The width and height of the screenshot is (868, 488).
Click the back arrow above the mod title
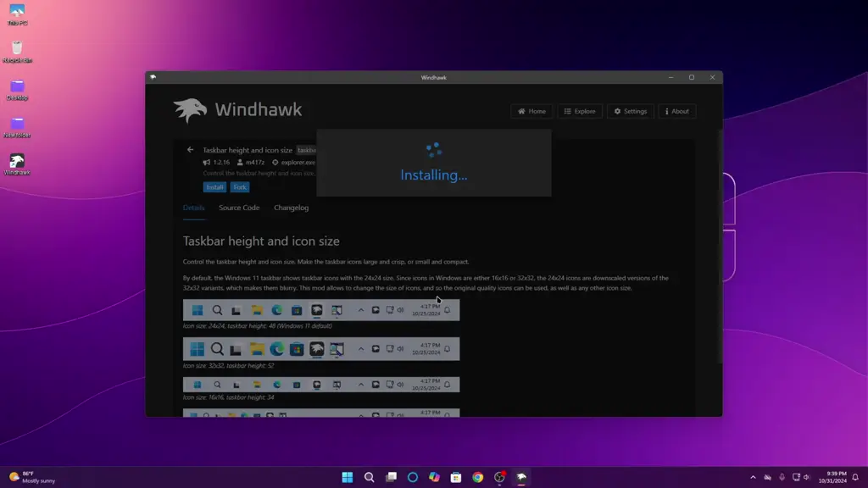(x=190, y=149)
